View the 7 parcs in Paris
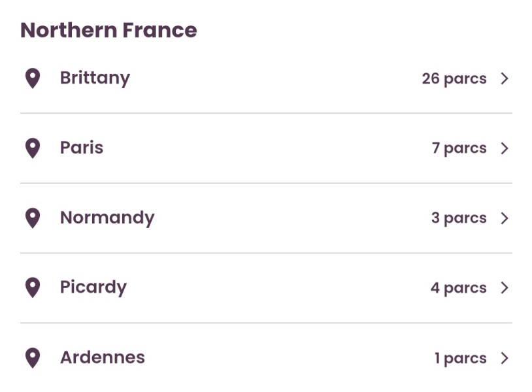Image resolution: width=532 pixels, height=392 pixels. coord(459,148)
